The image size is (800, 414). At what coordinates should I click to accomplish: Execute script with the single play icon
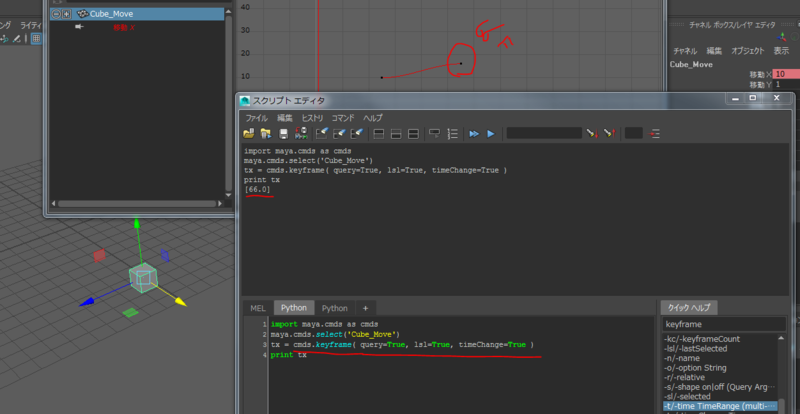click(x=491, y=134)
